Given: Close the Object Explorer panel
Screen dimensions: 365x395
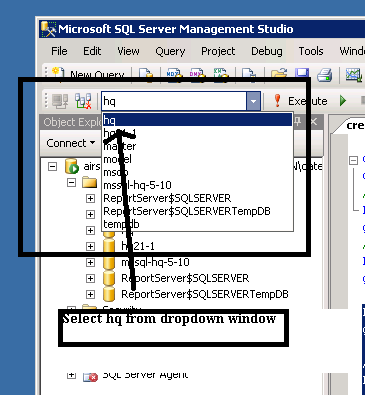Looking at the screenshot, I should tap(314, 122).
